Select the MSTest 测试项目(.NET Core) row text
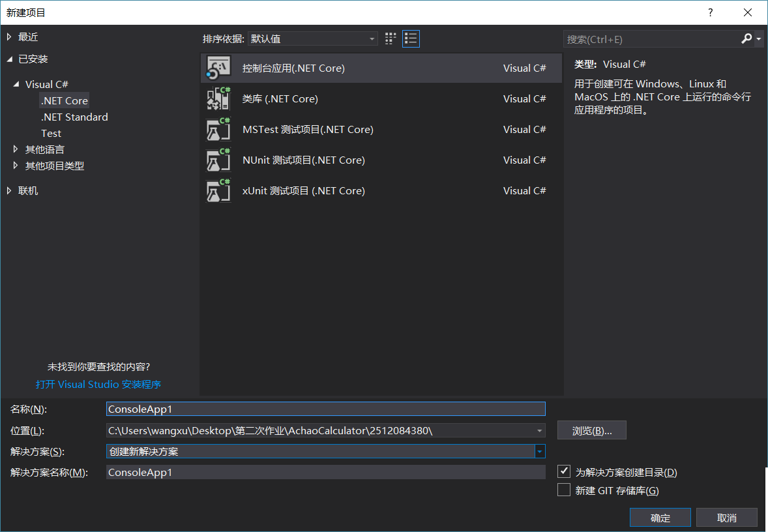Viewport: 768px width, 532px height. click(x=308, y=129)
